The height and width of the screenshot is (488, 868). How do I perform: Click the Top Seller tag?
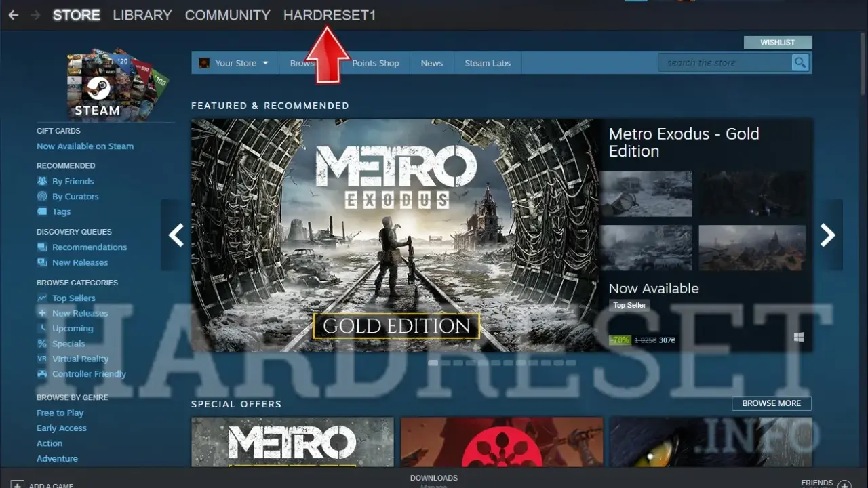point(629,305)
